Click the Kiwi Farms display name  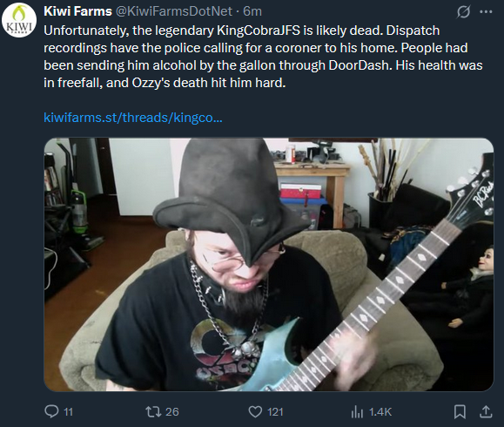(77, 11)
